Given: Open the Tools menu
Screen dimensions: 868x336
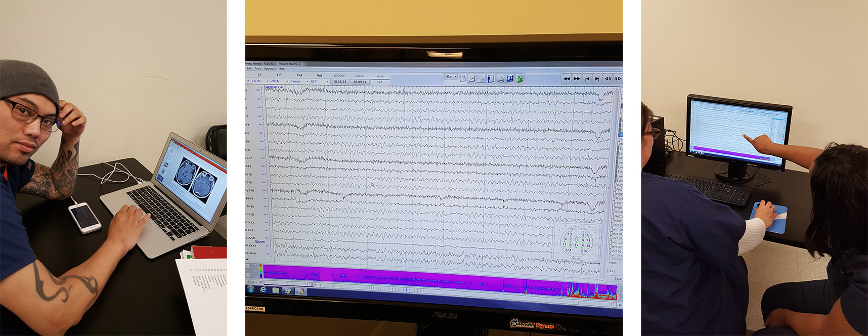Looking at the screenshot, I should tap(258, 68).
